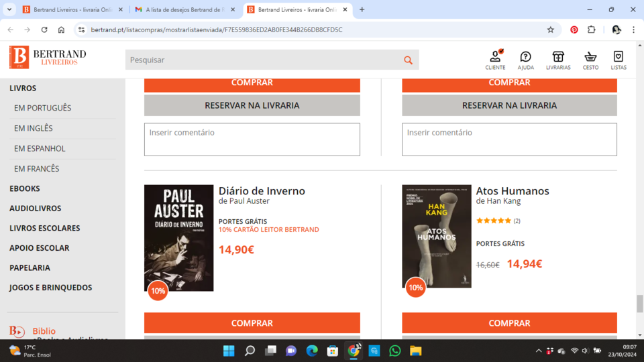The height and width of the screenshot is (362, 644).
Task: Select Em Inglês in sidebar
Action: [x=34, y=128]
